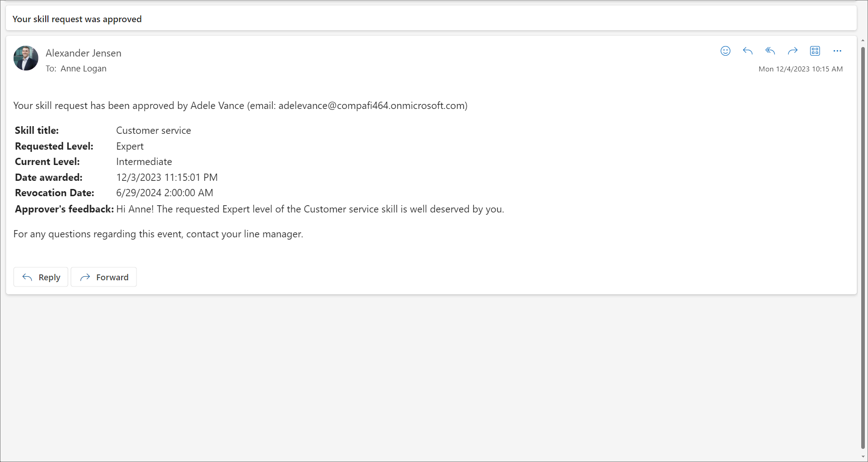Open the emoji reaction picker
Screen dimensions: 868x462
click(x=725, y=51)
